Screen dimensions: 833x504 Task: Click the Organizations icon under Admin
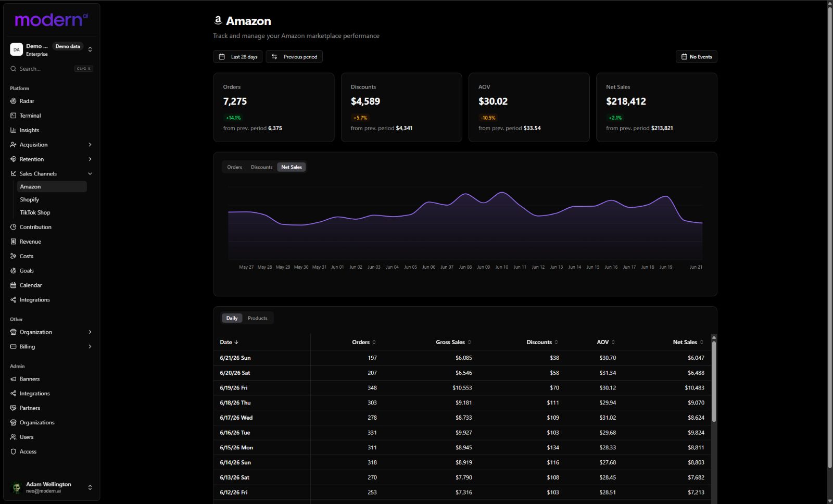tap(14, 423)
